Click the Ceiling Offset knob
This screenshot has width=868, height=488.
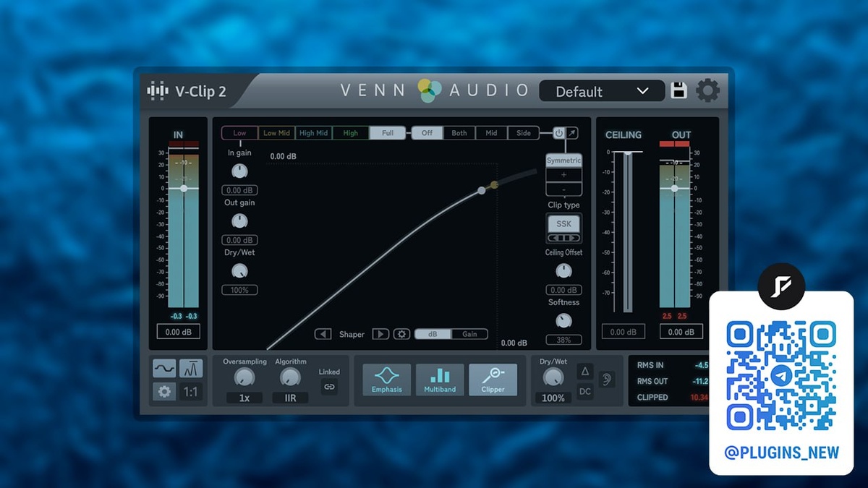(563, 271)
